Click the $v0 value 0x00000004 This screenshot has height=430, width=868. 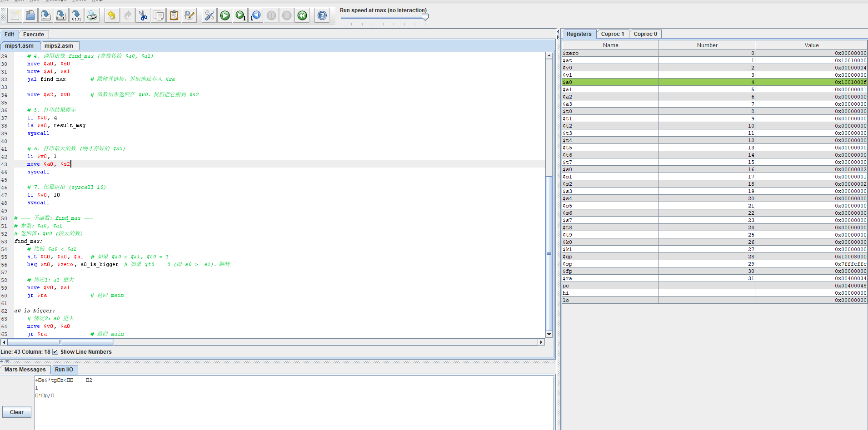[850, 68]
